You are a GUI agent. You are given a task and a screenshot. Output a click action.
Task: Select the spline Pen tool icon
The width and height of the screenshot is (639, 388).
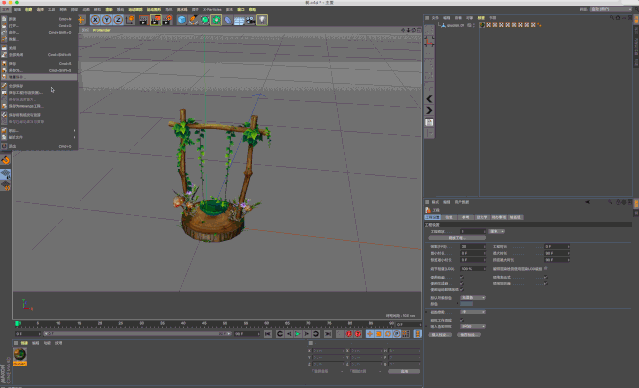[x=193, y=20]
